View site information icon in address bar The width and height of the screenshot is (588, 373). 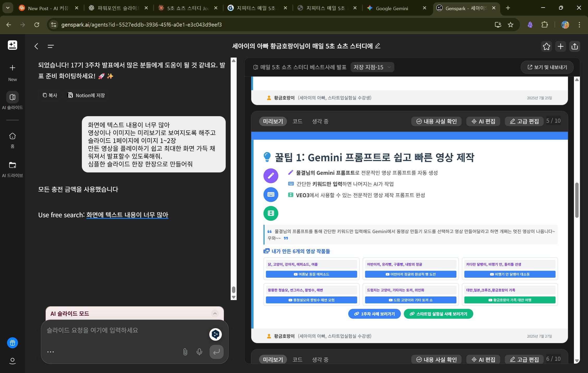pos(53,25)
